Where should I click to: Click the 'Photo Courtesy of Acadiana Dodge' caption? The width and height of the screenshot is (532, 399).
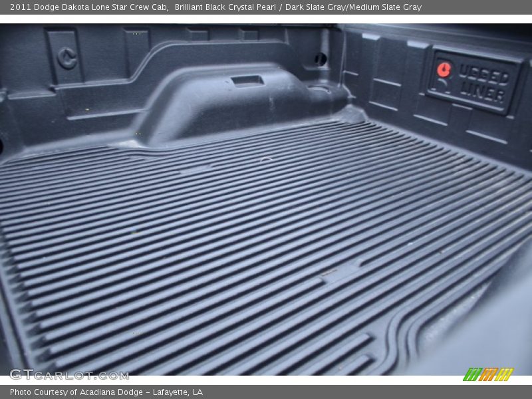[x=76, y=392]
